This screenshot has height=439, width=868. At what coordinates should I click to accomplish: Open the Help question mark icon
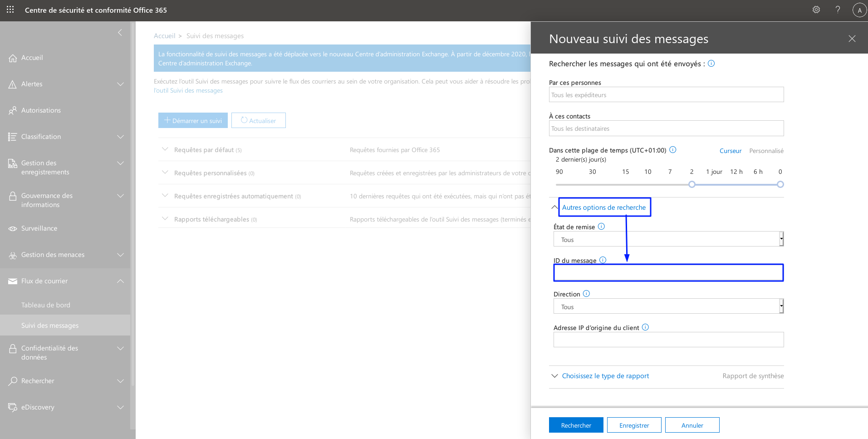coord(837,10)
